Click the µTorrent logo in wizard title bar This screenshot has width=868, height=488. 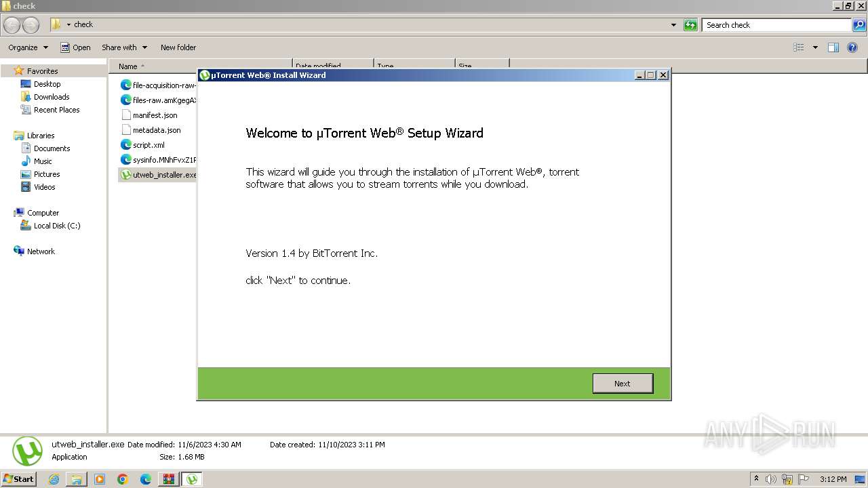pos(205,75)
